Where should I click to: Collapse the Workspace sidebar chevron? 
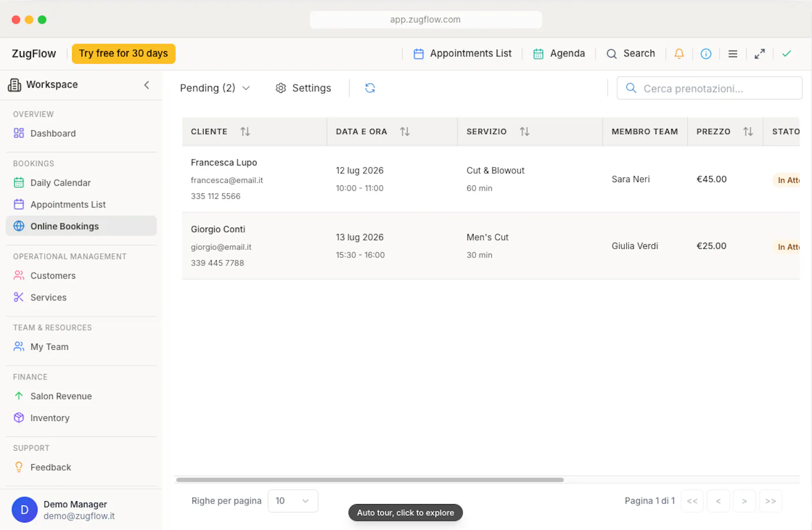147,85
